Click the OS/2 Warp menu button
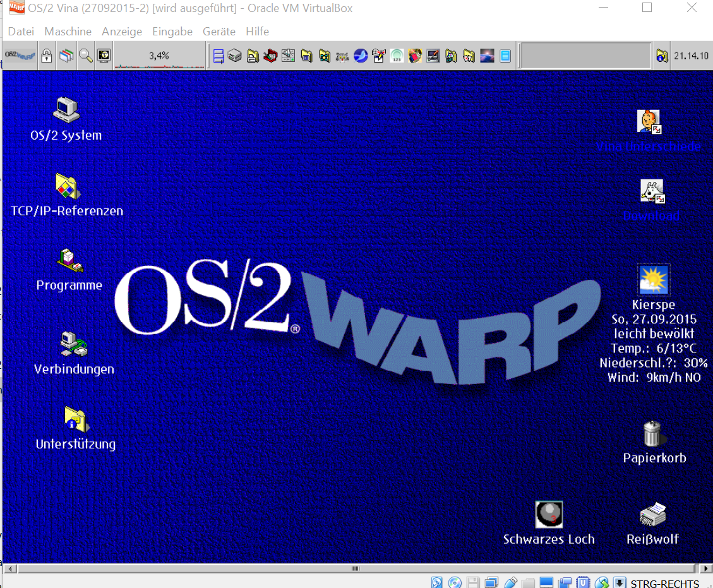The height and width of the screenshot is (588, 713). pyautogui.click(x=20, y=56)
